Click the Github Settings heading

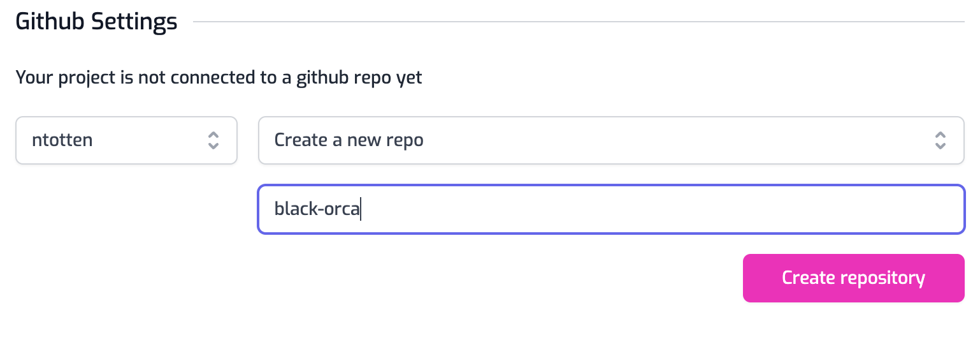pyautogui.click(x=96, y=22)
